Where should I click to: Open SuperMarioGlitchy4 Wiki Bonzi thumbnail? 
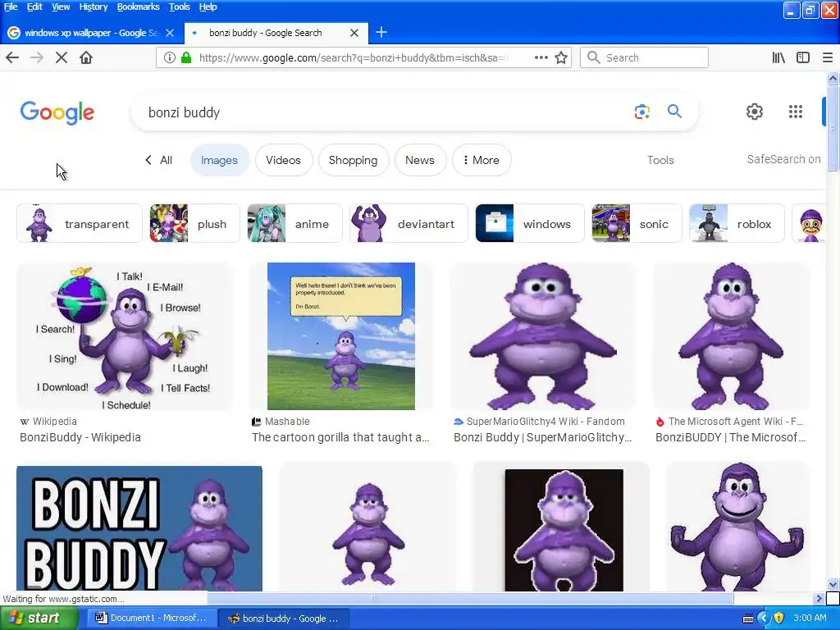(x=543, y=336)
